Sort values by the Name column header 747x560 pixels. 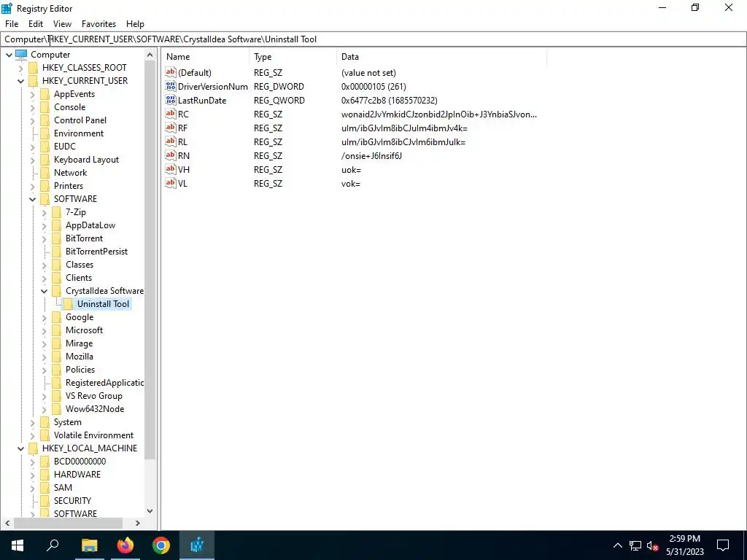coord(205,57)
